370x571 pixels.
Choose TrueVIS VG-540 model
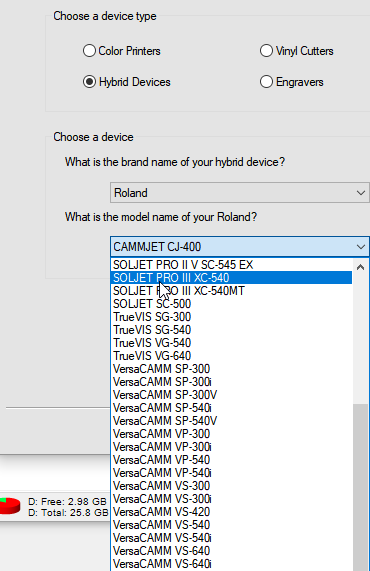coord(231,343)
